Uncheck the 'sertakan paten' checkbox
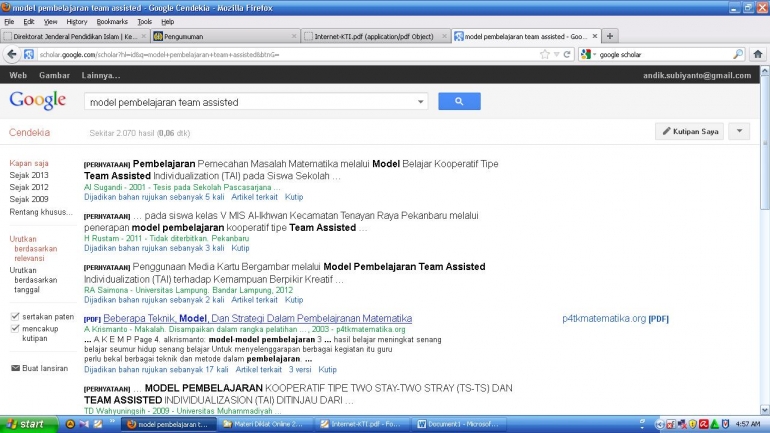The width and height of the screenshot is (770, 433). tap(14, 316)
